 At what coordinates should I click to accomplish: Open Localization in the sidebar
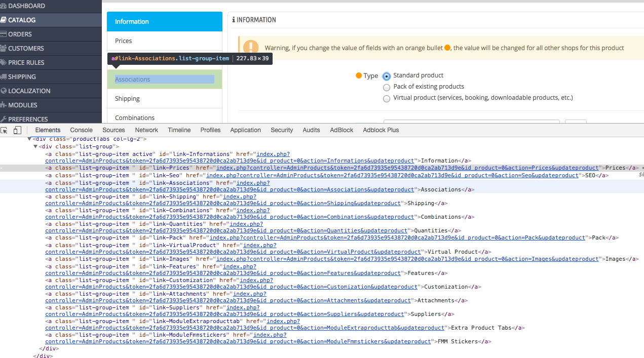[x=51, y=91]
